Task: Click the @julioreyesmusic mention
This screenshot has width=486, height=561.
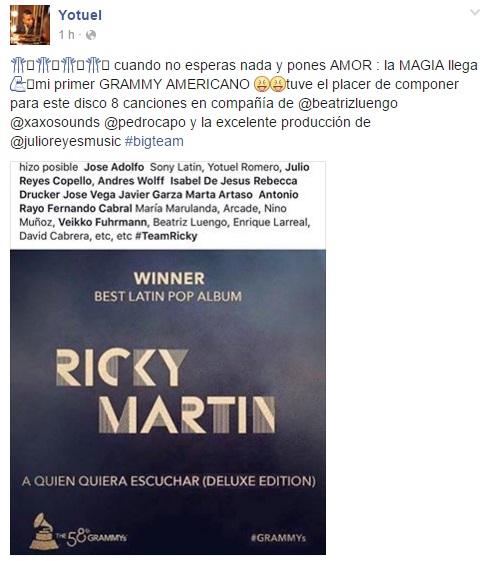Action: click(x=65, y=141)
